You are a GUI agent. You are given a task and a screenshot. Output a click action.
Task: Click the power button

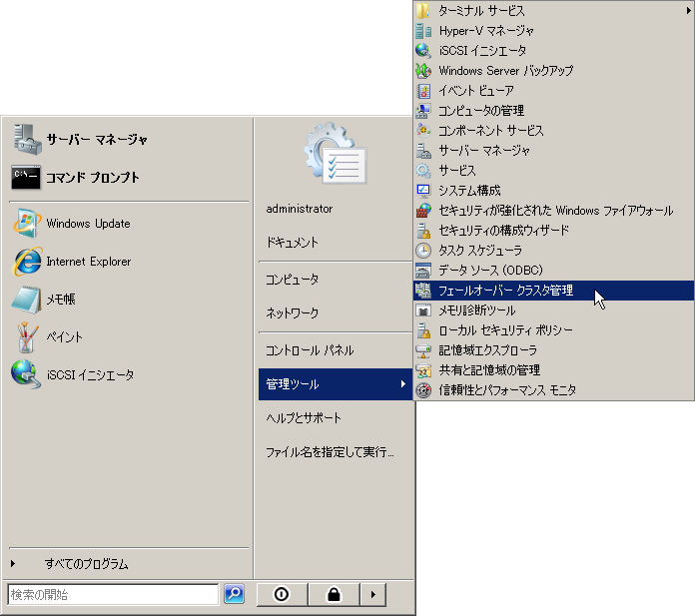coord(282,594)
